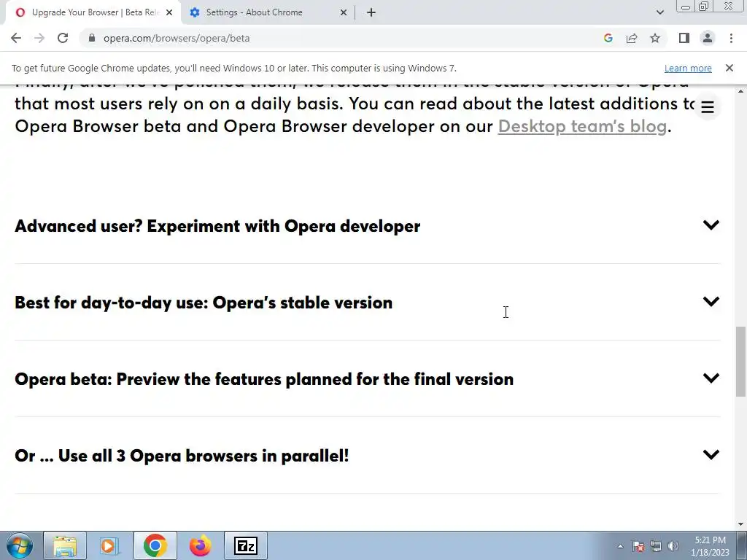Open 7-Zip from the taskbar
Image resolution: width=747 pixels, height=560 pixels.
click(245, 545)
